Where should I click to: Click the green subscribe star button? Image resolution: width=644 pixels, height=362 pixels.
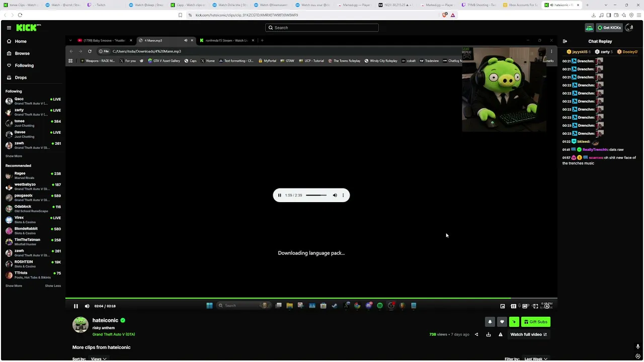click(x=514, y=322)
